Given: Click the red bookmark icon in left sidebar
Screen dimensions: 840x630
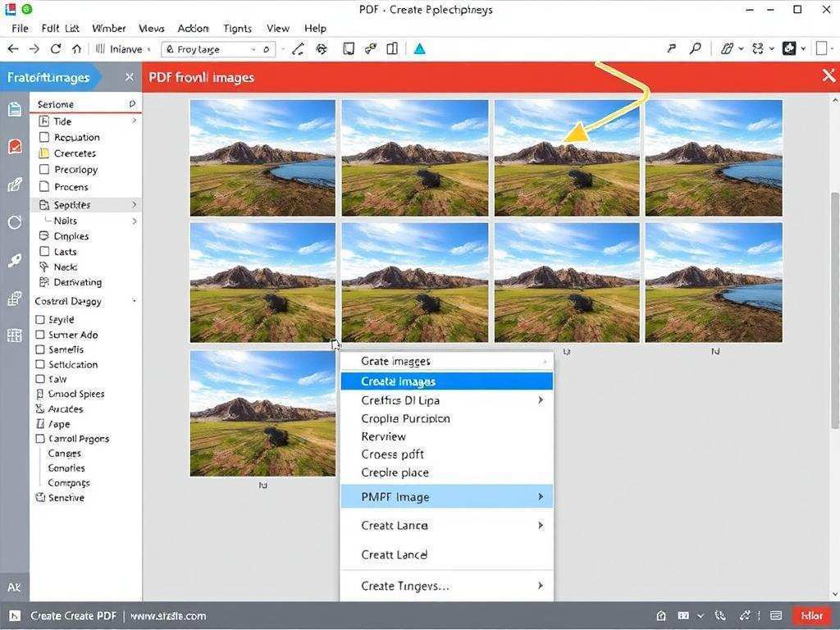Looking at the screenshot, I should (15, 147).
